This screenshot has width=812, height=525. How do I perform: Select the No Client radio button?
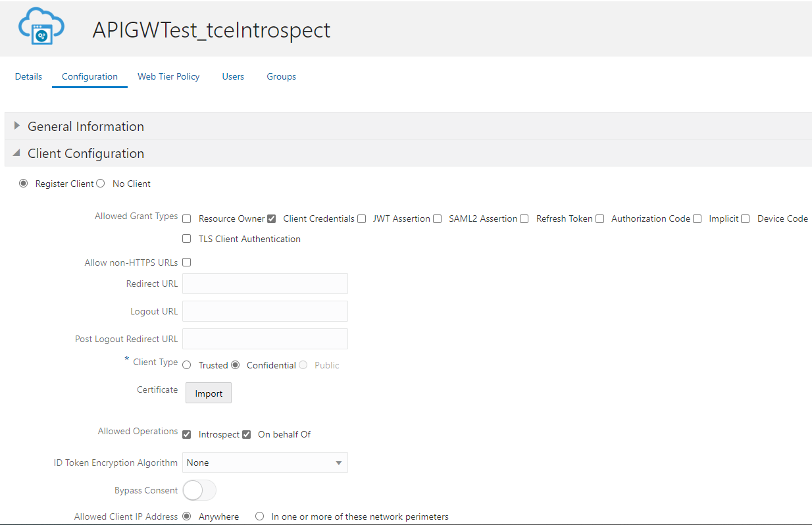tap(101, 184)
